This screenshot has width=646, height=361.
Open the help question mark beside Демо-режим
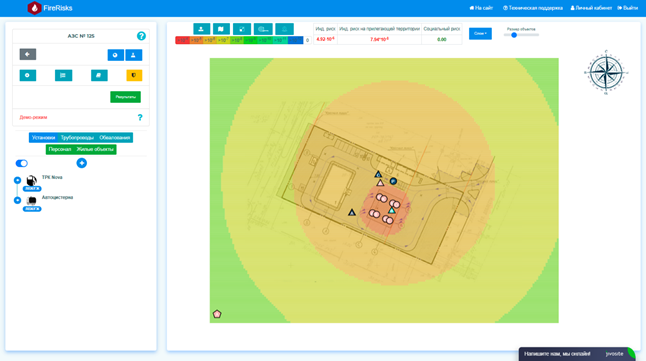[140, 117]
